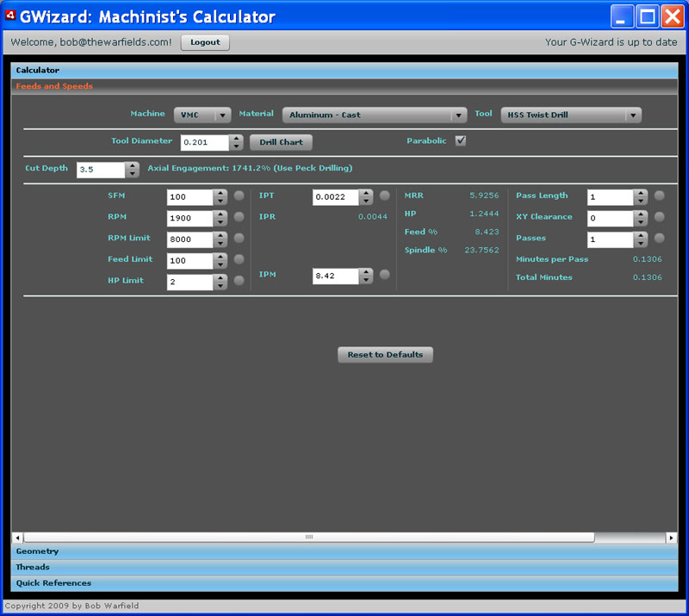This screenshot has width=689, height=616.
Task: Expand the Threads section
Action: [33, 567]
